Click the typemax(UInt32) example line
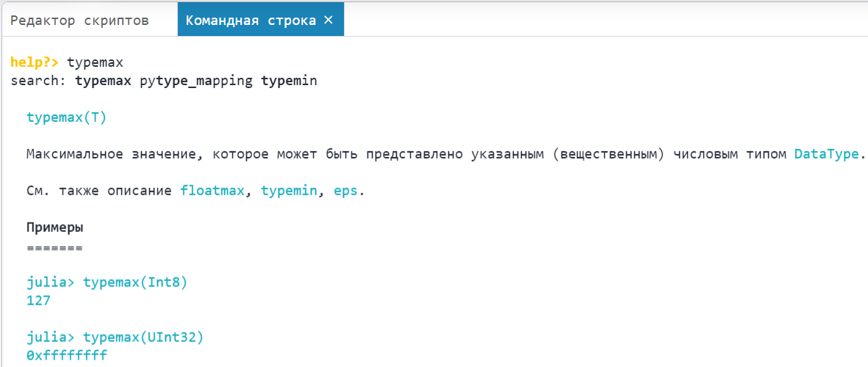Viewport: 868px width, 367px height. [143, 338]
